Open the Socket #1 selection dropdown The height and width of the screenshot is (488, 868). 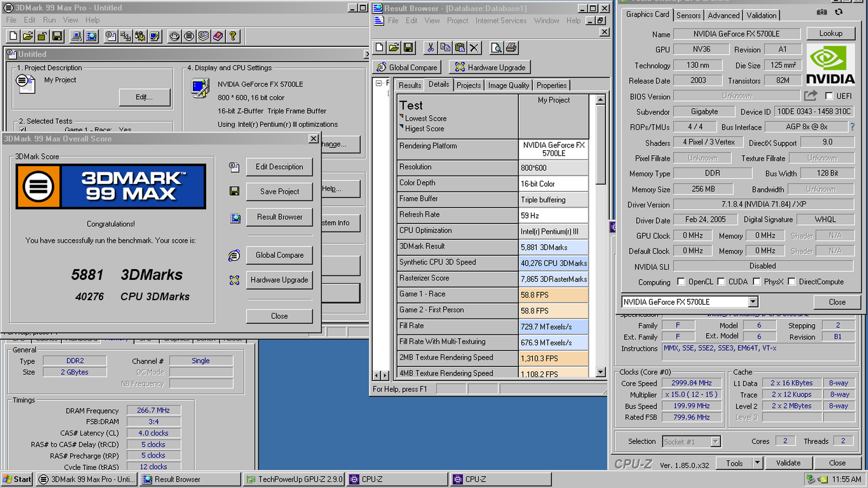715,441
